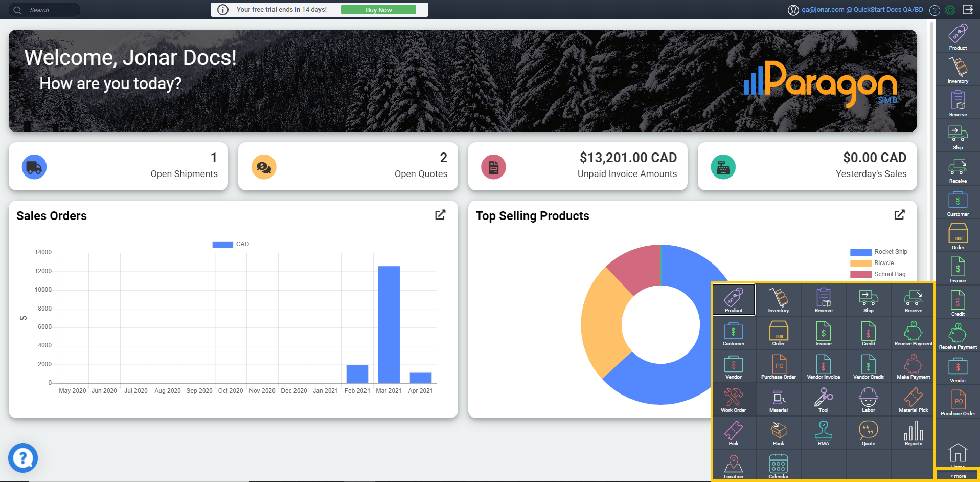Viewport: 980px width, 482px height.
Task: Open Customer from the right sidebar
Action: (958, 203)
